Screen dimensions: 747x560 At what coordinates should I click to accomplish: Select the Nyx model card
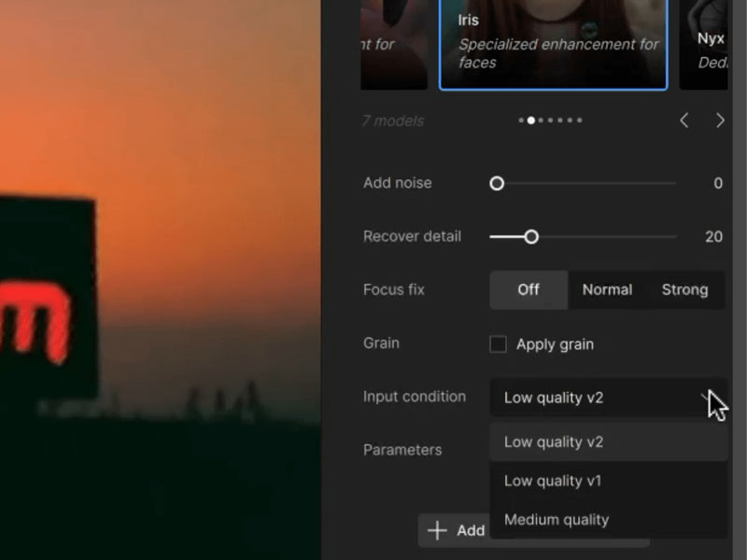click(x=712, y=47)
